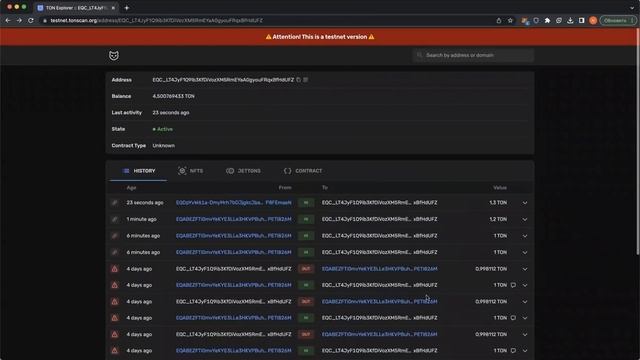
Task: Bookmark this page with the star icon
Action: point(510,20)
